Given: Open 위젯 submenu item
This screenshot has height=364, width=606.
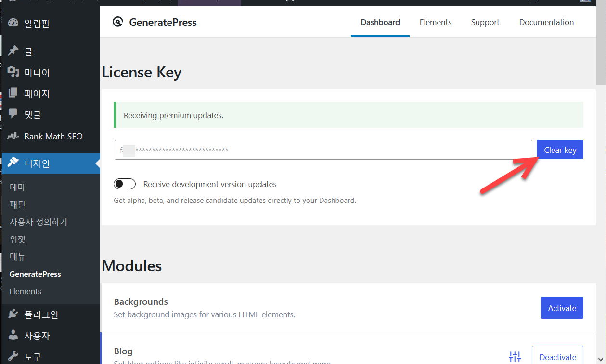Looking at the screenshot, I should pyautogui.click(x=17, y=239).
